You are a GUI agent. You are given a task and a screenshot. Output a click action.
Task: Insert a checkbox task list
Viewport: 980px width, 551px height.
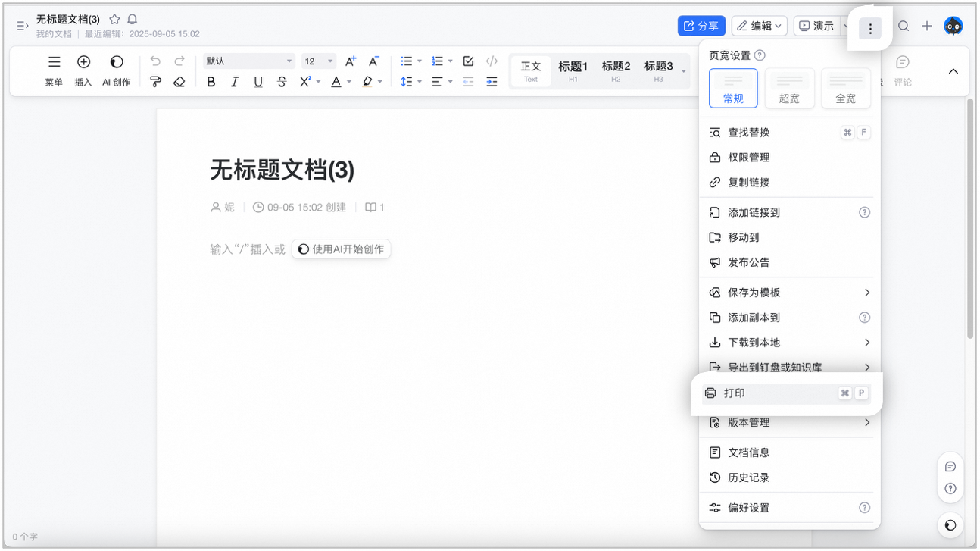coord(468,61)
